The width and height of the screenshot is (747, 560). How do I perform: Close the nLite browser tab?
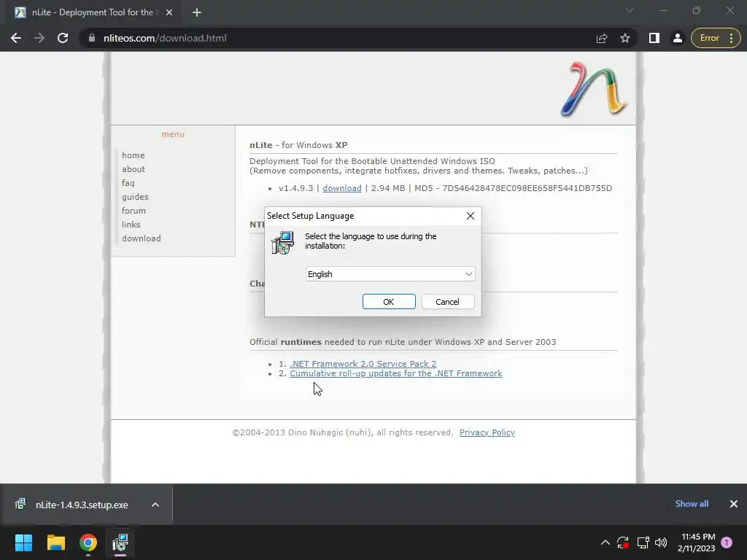169,12
